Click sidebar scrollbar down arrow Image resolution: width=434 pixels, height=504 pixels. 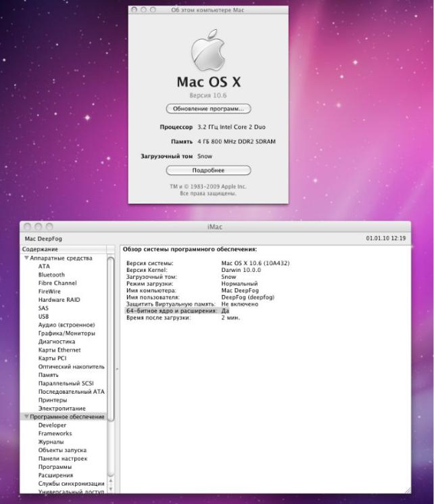tap(110, 489)
